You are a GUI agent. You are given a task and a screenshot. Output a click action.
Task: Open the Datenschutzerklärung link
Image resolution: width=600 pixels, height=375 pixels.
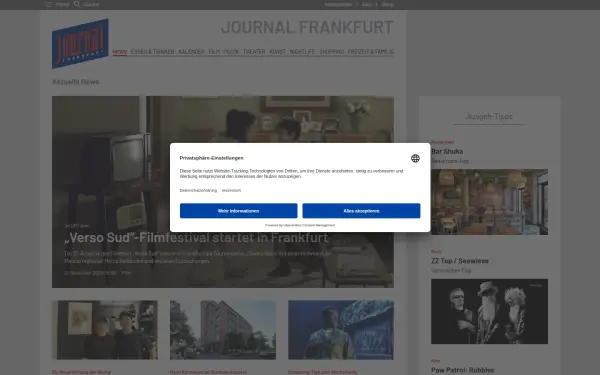198,190
